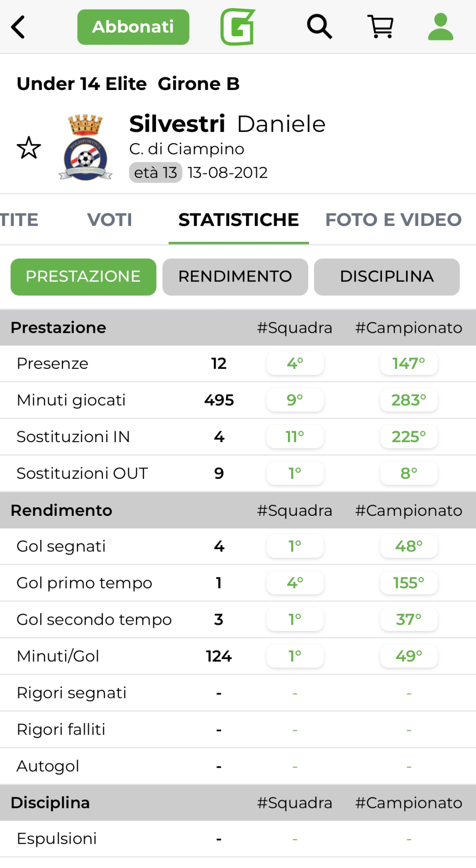The width and height of the screenshot is (476, 868).
Task: Tap the C. di Ciampino club crest
Action: (85, 148)
